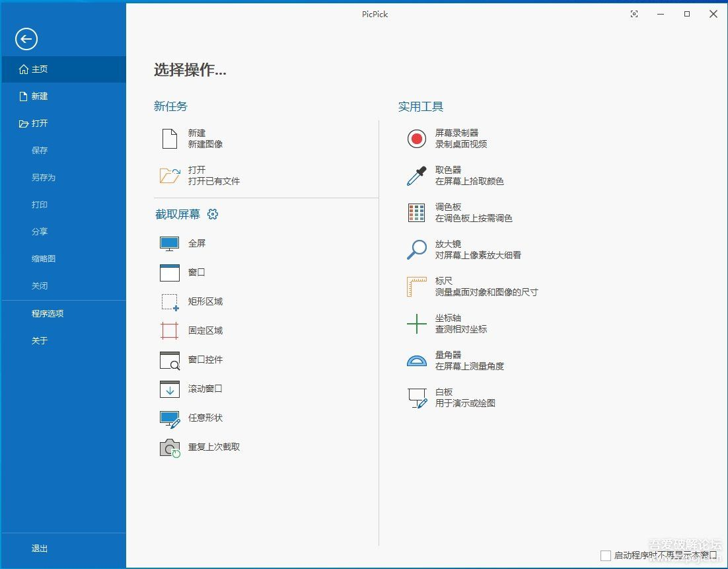Click the protractor icon
728x569 pixels.
click(x=416, y=361)
